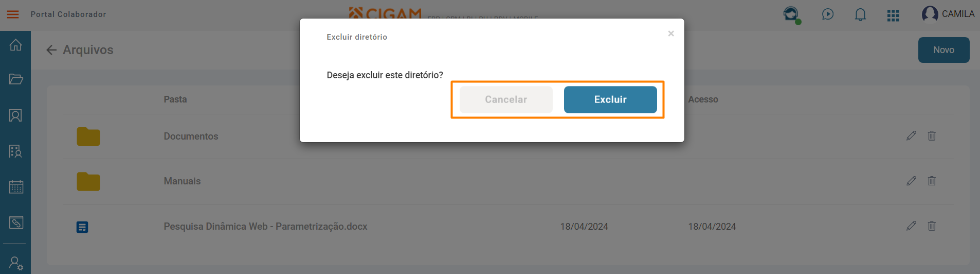Click trash icon for Pesquisa Dinâmica file

coord(932,226)
